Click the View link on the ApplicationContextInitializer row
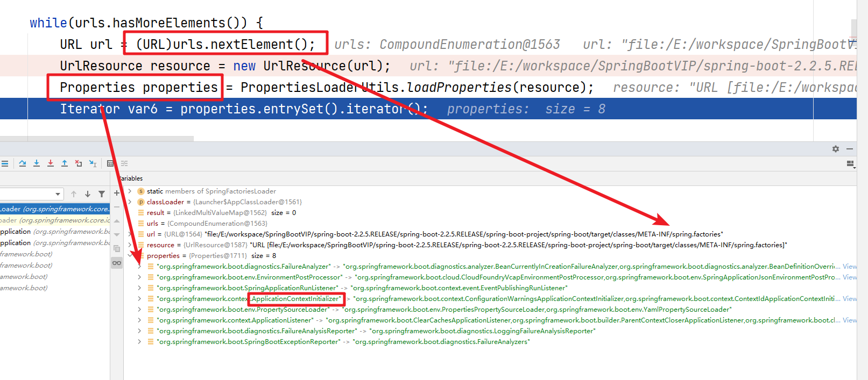The image size is (868, 380). [850, 298]
